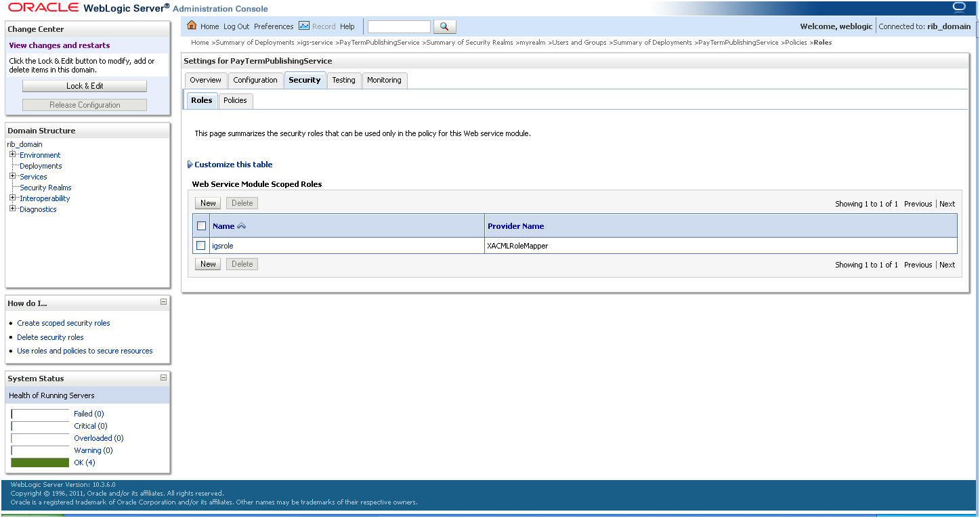The width and height of the screenshot is (980, 518).
Task: Expand the Diagnostics tree node
Action: (x=12, y=209)
